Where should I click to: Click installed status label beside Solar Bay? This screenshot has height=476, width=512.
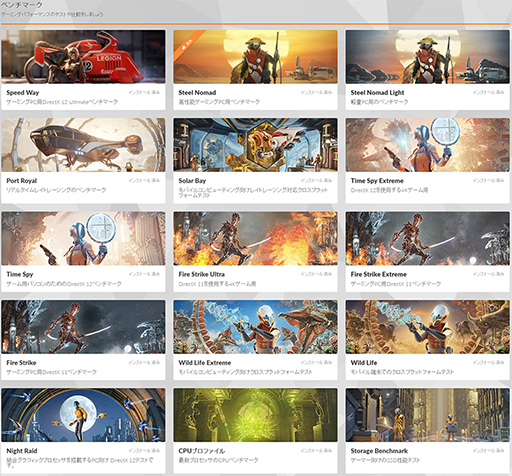tap(316, 180)
